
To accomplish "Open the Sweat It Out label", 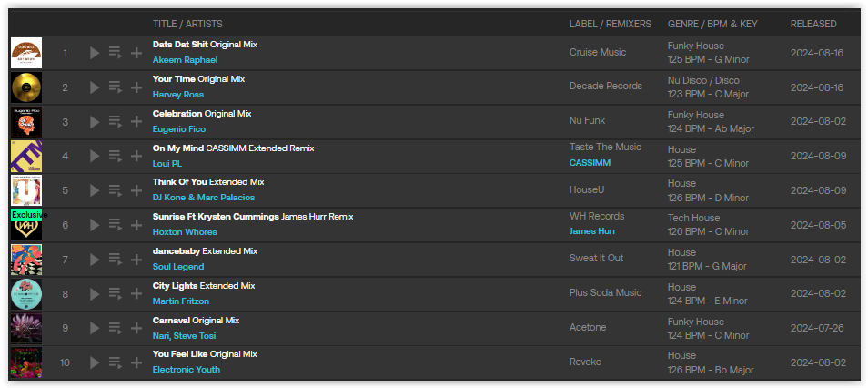I will pos(597,258).
